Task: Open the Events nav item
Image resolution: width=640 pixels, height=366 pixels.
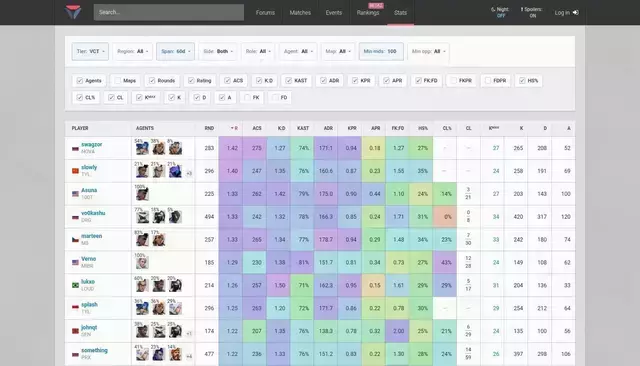Action: 334,13
